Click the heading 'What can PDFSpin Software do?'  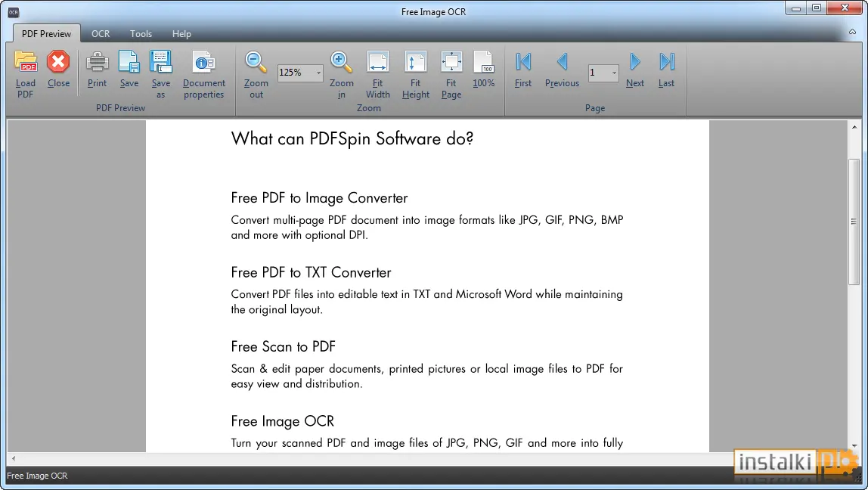coord(352,138)
